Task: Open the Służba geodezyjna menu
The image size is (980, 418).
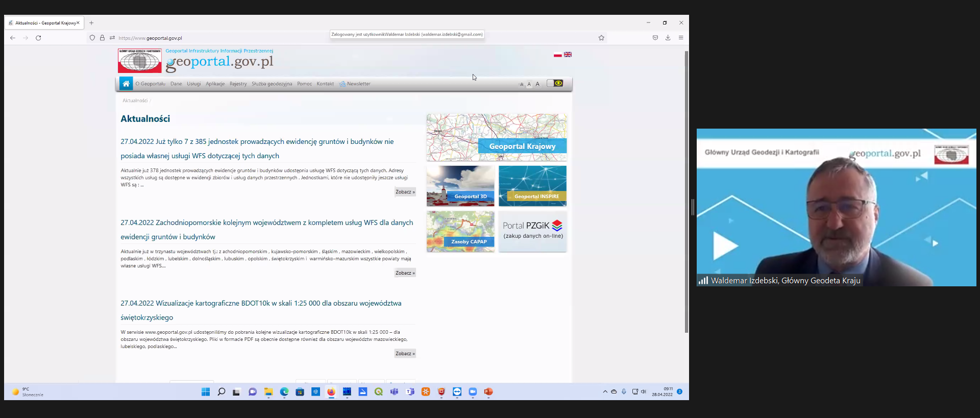Action: [272, 84]
